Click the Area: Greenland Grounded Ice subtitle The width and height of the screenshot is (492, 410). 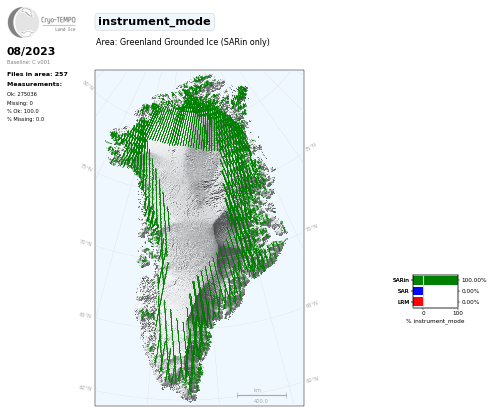183,42
